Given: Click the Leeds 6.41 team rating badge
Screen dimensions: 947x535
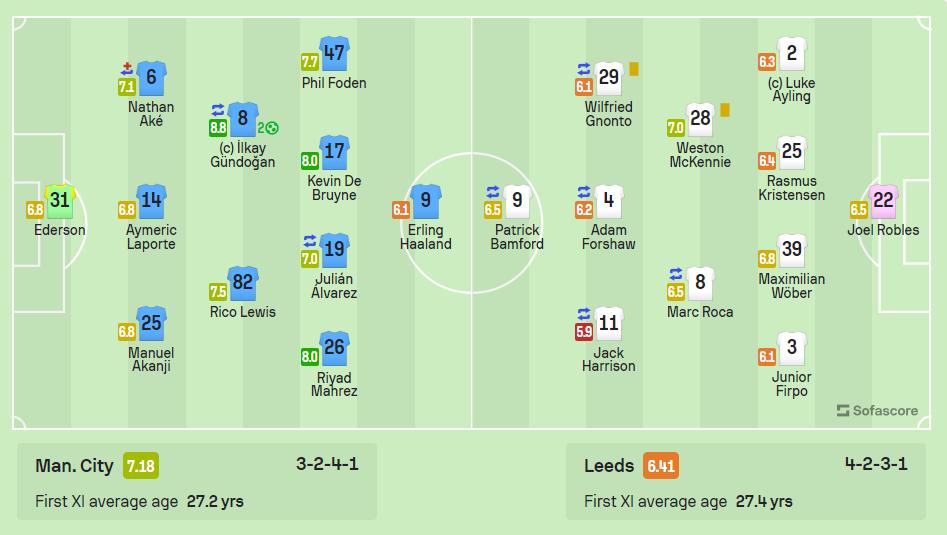Looking at the screenshot, I should pyautogui.click(x=661, y=466).
